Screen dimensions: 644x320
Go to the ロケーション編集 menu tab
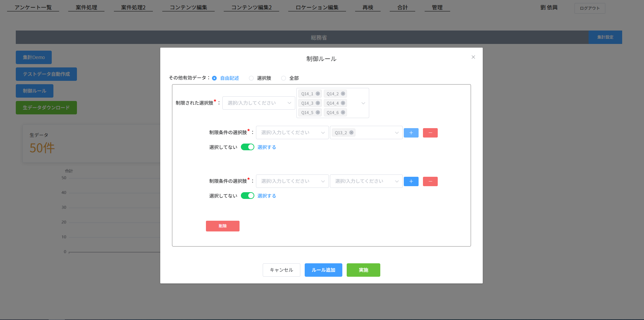[317, 7]
